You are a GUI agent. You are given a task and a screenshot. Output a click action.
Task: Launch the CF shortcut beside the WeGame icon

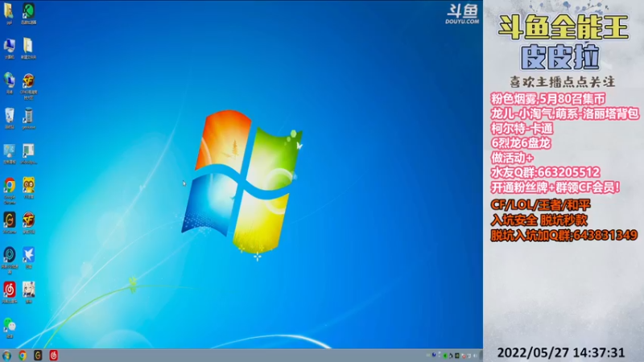[28, 224]
